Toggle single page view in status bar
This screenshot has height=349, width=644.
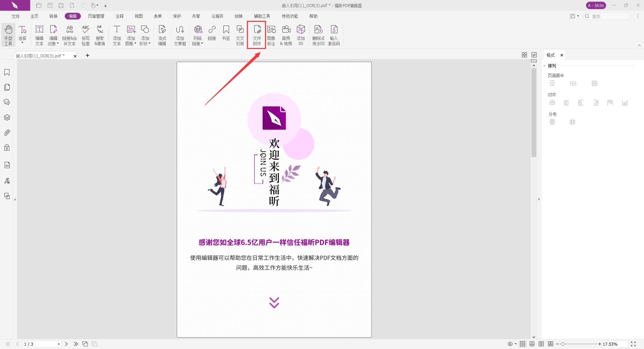coord(522,344)
